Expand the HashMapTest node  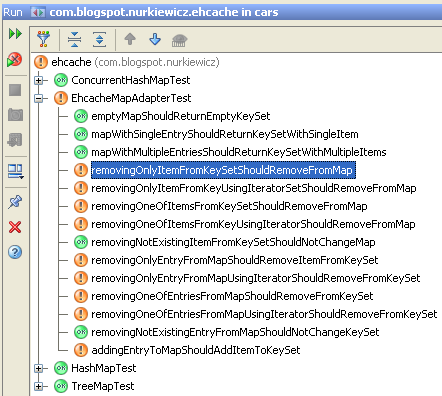pos(39,368)
